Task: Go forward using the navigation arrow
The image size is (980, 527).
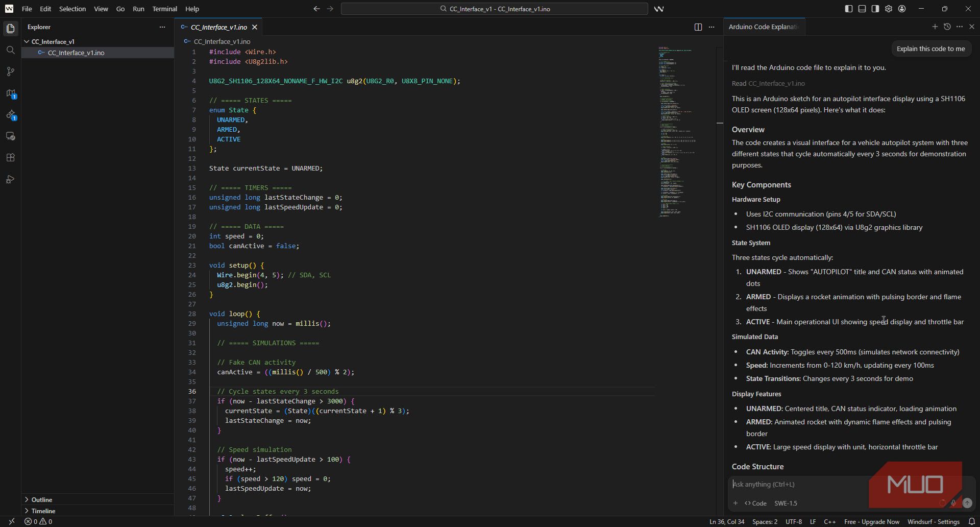Action: [330, 9]
